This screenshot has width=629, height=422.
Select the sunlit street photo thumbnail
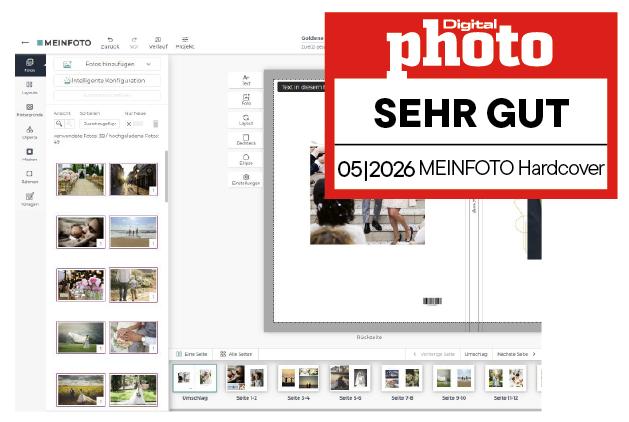point(134,179)
